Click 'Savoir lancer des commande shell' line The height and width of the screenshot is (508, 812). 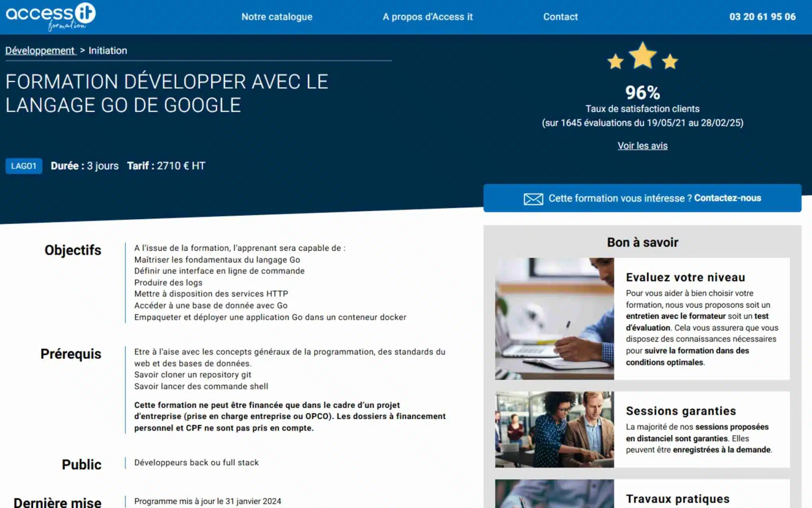click(201, 386)
